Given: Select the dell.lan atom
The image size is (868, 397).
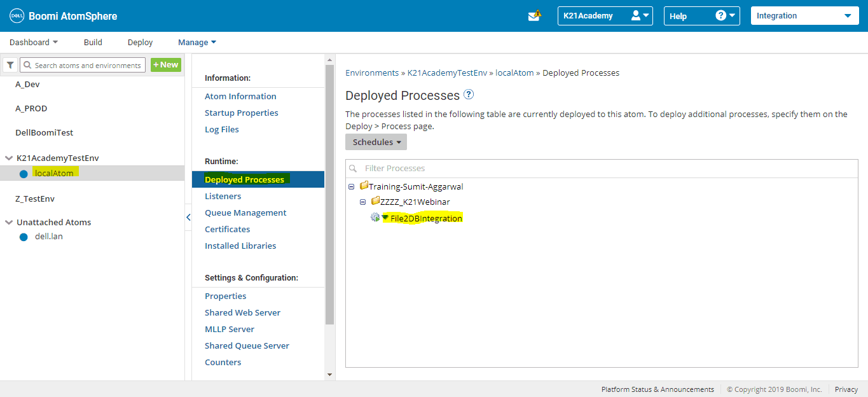Looking at the screenshot, I should [x=49, y=237].
